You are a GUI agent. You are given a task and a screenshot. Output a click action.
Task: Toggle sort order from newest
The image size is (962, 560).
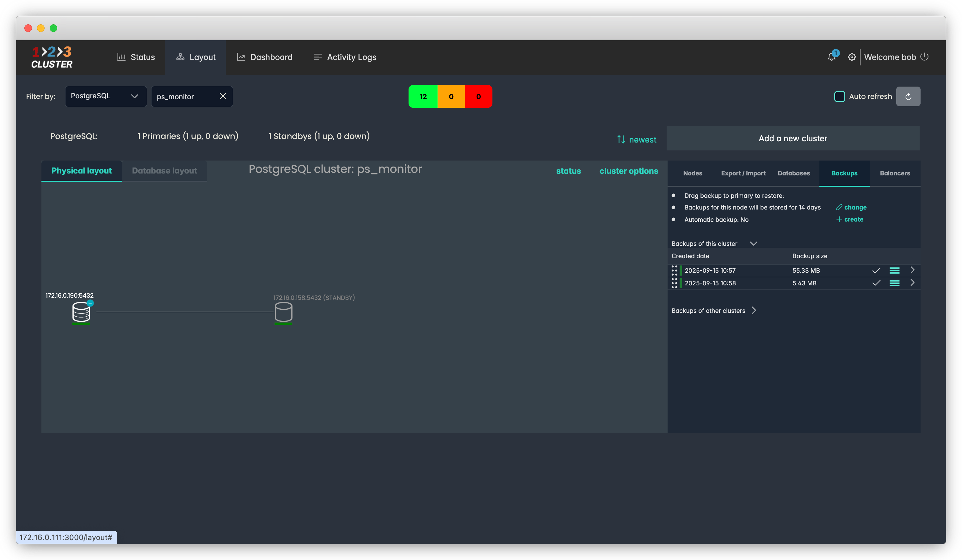(637, 140)
